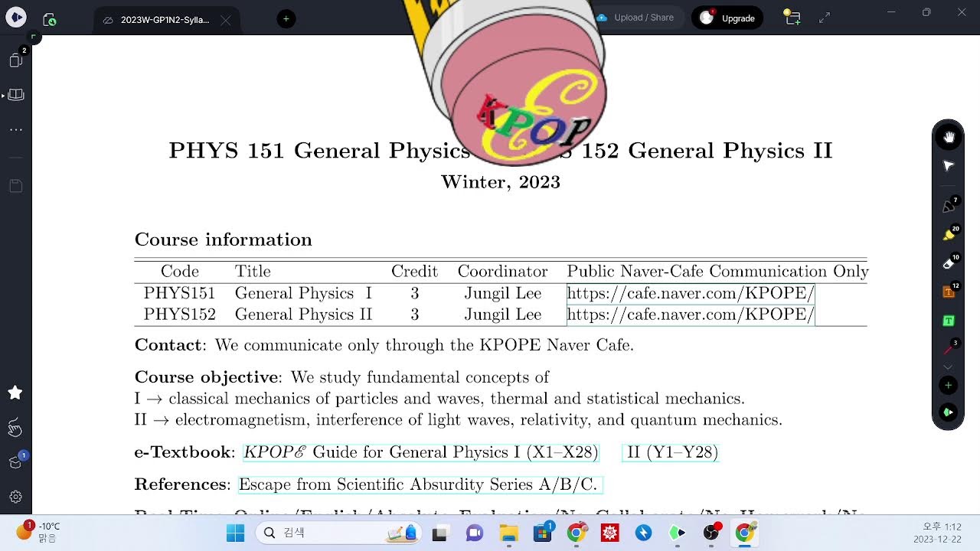Click the green app logo at toolbar bottom

click(x=949, y=412)
